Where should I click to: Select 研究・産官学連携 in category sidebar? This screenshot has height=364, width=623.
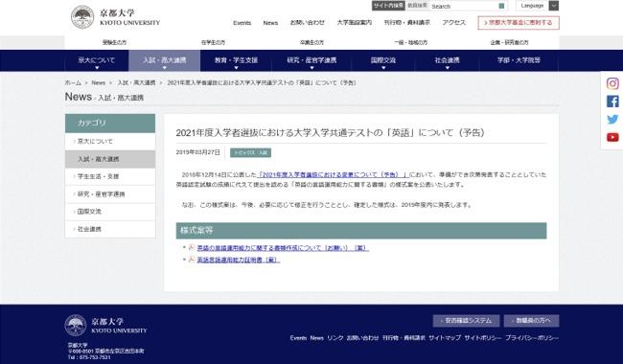click(110, 194)
